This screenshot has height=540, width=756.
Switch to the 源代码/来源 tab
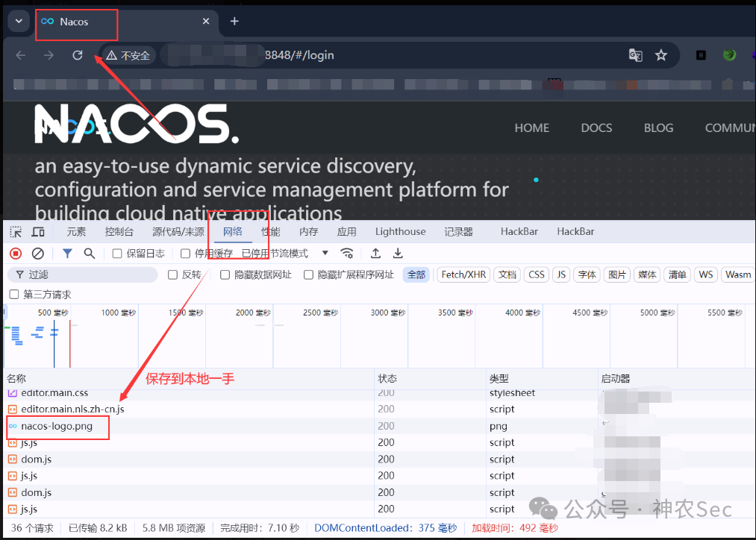coord(178,232)
